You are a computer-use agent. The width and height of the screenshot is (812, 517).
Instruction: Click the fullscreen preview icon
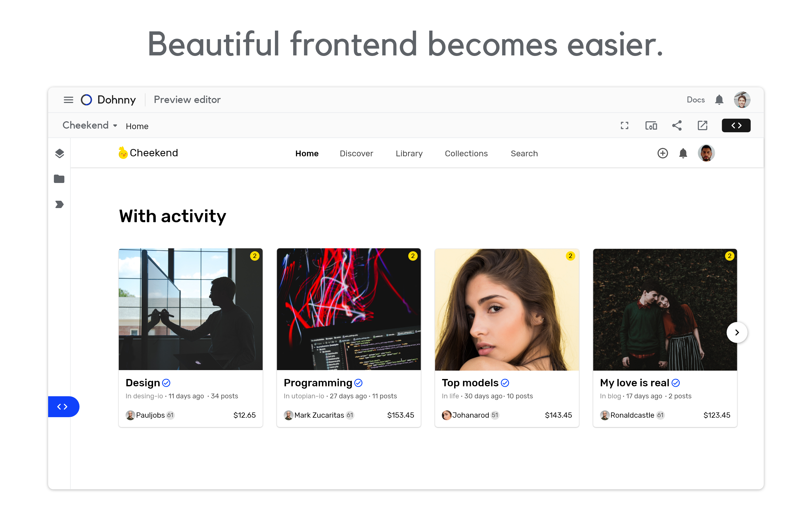624,126
